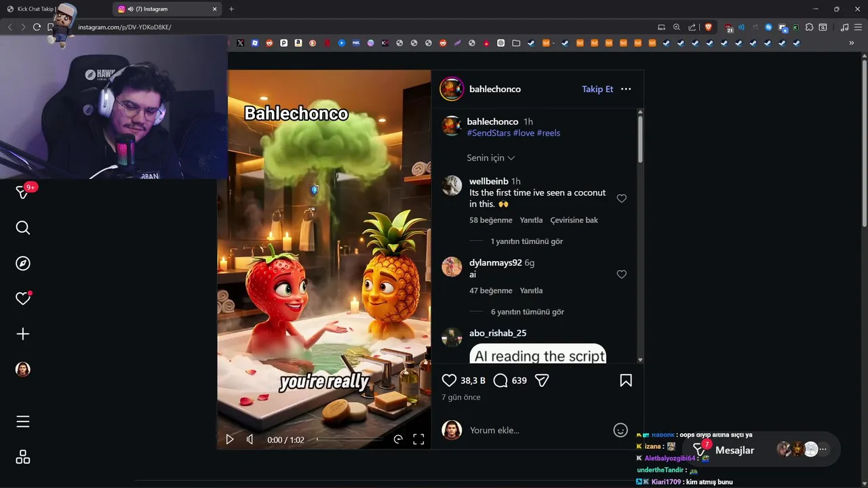868x488 pixels.
Task: Open the #SendStars hashtag link
Action: tap(488, 133)
